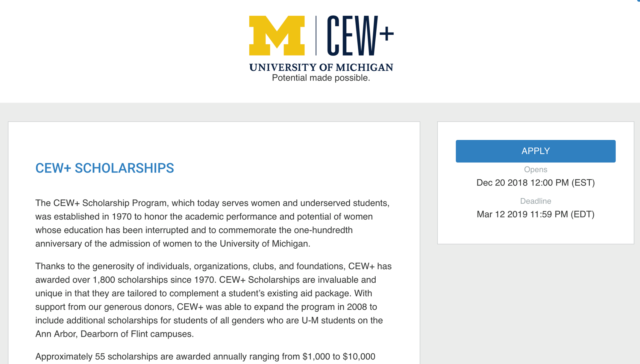Click the phrase 'awarded over 1,800 scholarships'

pyautogui.click(x=102, y=280)
